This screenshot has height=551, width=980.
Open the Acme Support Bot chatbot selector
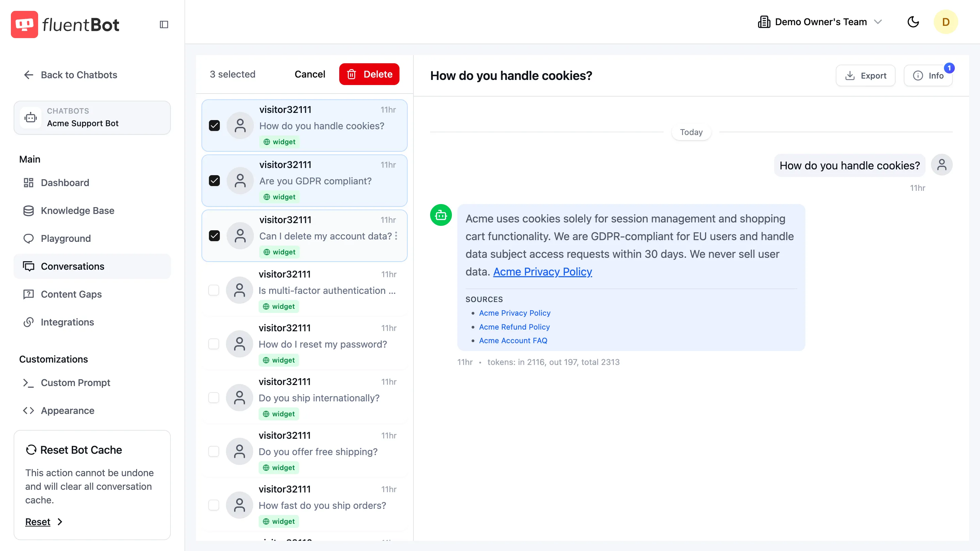click(92, 117)
